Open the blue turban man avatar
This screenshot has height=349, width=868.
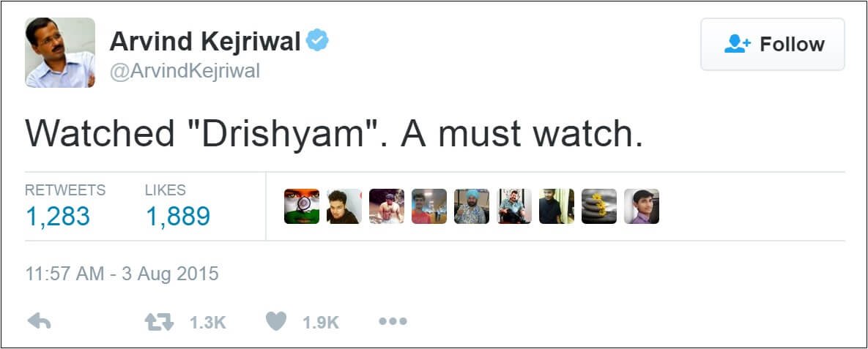point(472,206)
